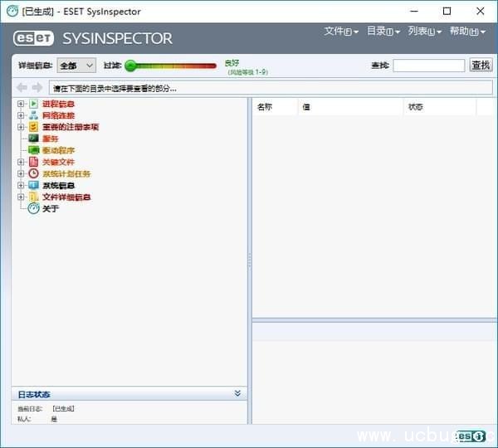
Task: Click the 关键文件 red document icon
Action: point(34,162)
